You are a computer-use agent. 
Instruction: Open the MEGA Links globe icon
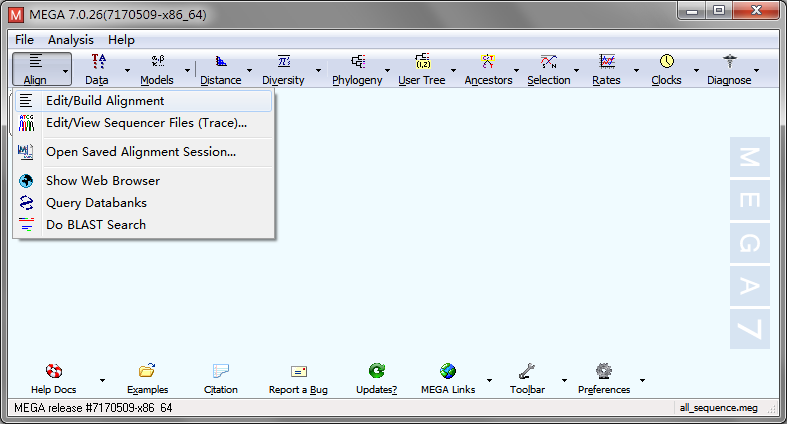(x=448, y=371)
